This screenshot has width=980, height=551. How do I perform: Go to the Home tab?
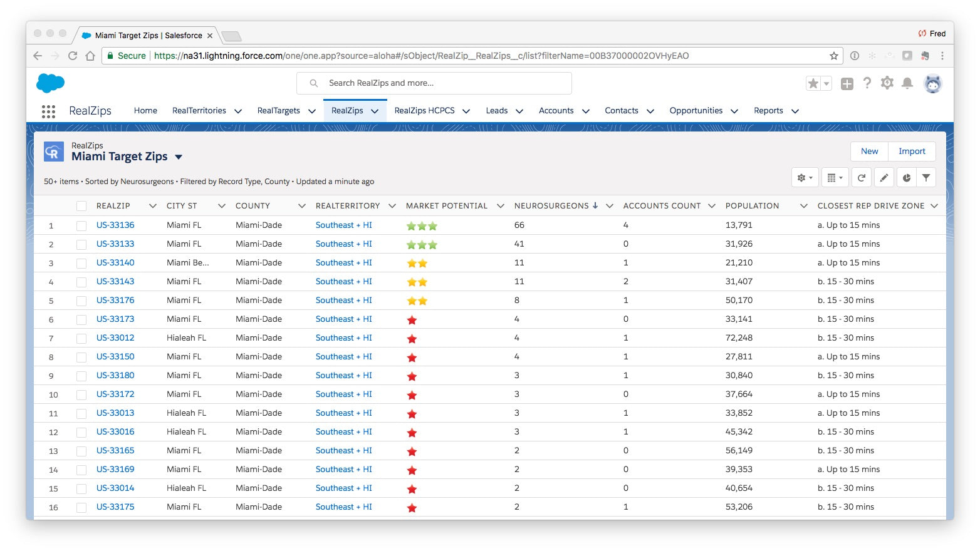pyautogui.click(x=145, y=111)
